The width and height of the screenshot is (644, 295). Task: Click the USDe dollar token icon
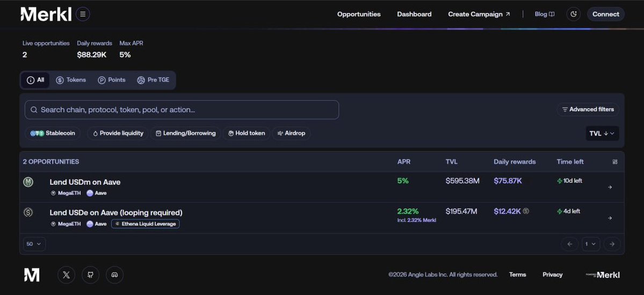28,212
